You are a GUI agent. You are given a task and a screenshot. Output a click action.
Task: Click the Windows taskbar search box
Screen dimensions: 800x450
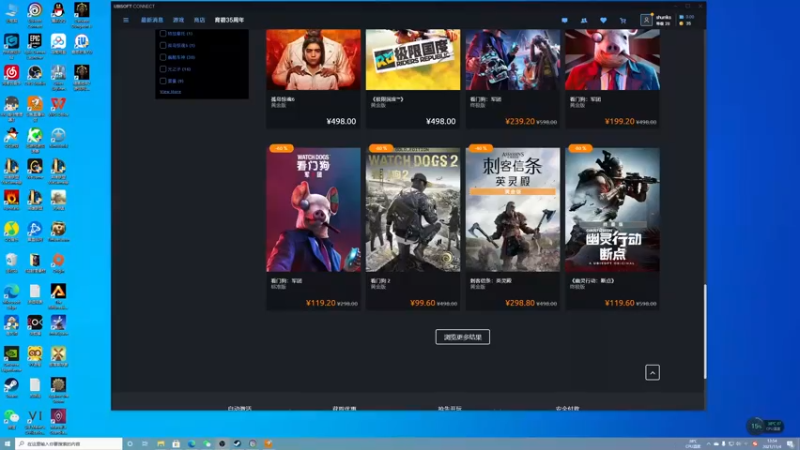pyautogui.click(x=69, y=444)
